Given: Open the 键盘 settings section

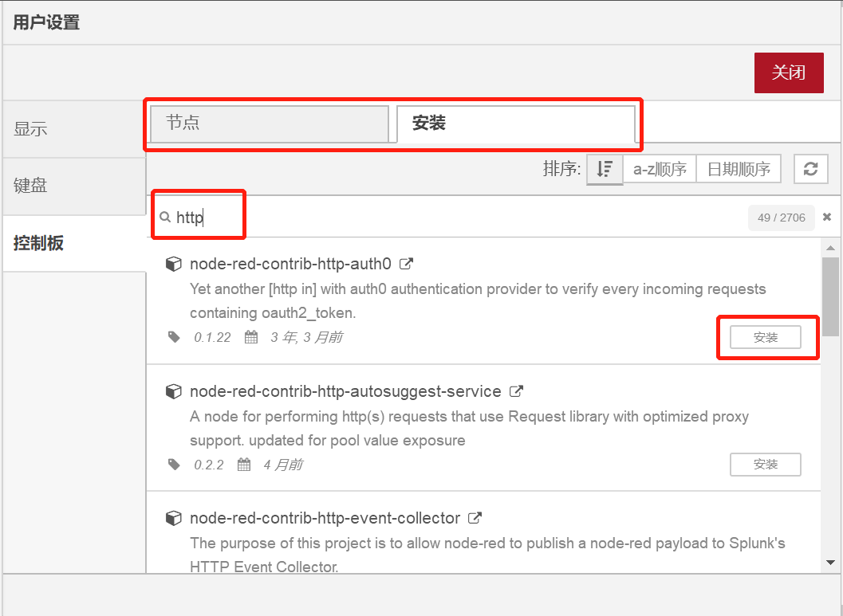Looking at the screenshot, I should [73, 186].
